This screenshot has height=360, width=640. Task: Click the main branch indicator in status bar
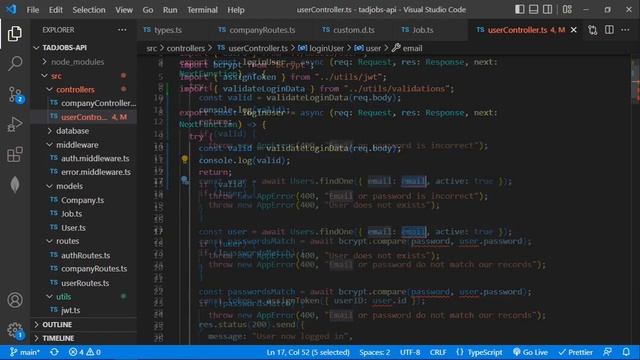coord(24,352)
